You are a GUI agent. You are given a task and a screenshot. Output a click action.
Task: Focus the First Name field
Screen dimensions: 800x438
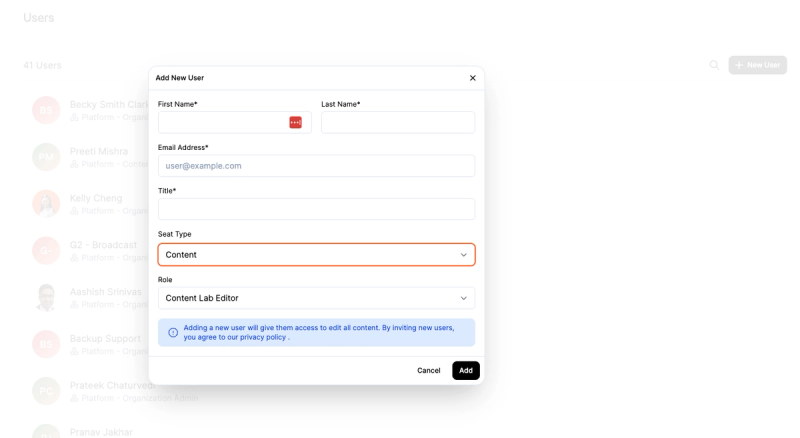click(223, 122)
